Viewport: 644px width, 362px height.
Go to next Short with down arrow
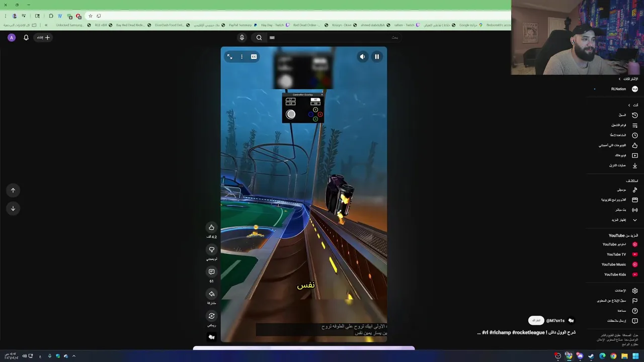tap(13, 208)
